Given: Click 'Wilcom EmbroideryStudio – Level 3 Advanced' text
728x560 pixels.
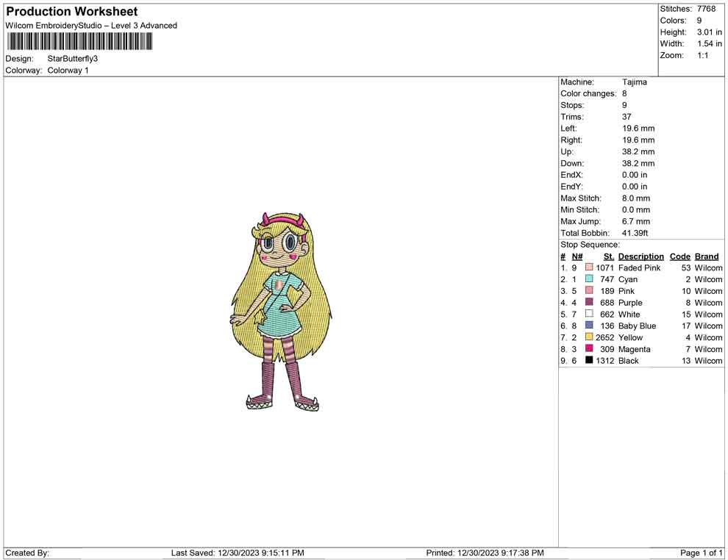Looking at the screenshot, I should click(91, 26).
